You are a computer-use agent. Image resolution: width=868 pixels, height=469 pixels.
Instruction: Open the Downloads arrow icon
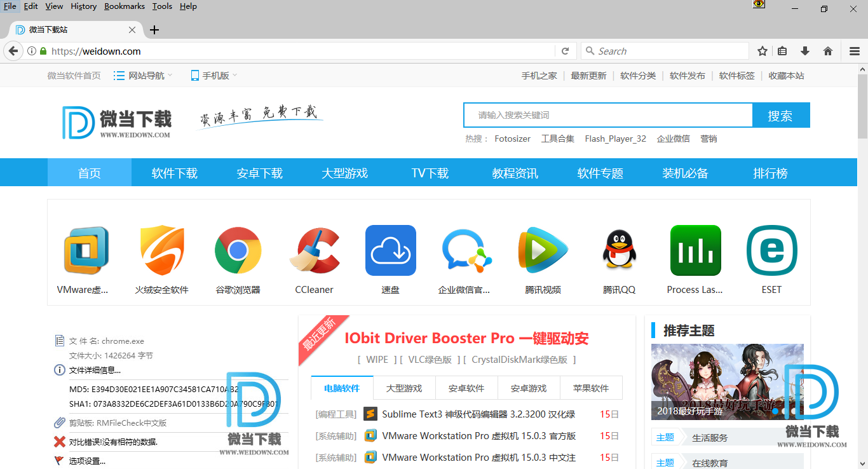point(805,51)
